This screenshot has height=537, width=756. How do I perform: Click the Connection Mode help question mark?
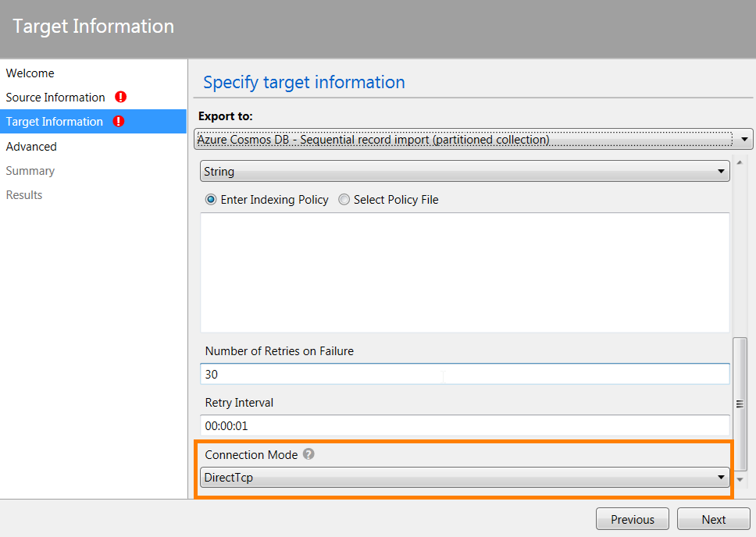[x=308, y=454]
